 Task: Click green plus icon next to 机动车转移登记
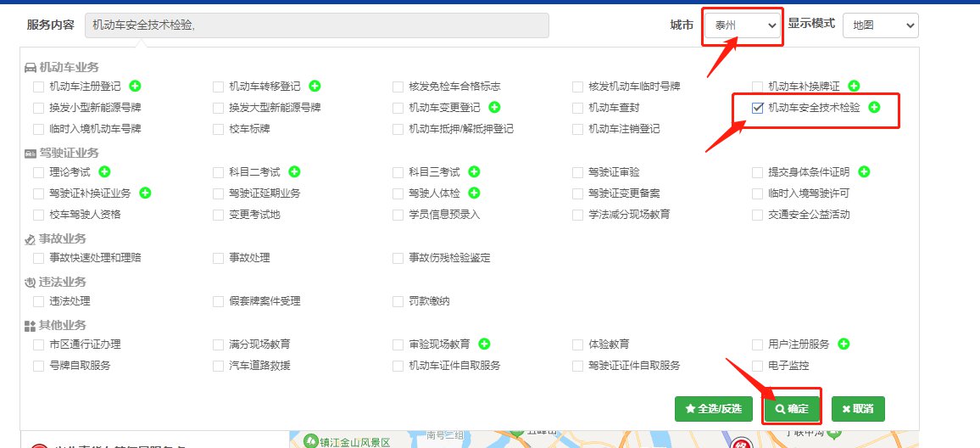click(315, 86)
